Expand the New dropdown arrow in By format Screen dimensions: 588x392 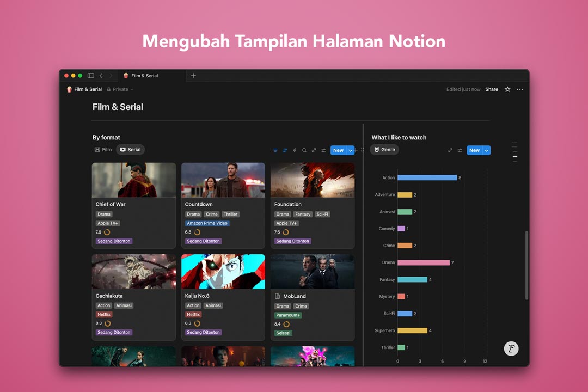pos(351,150)
